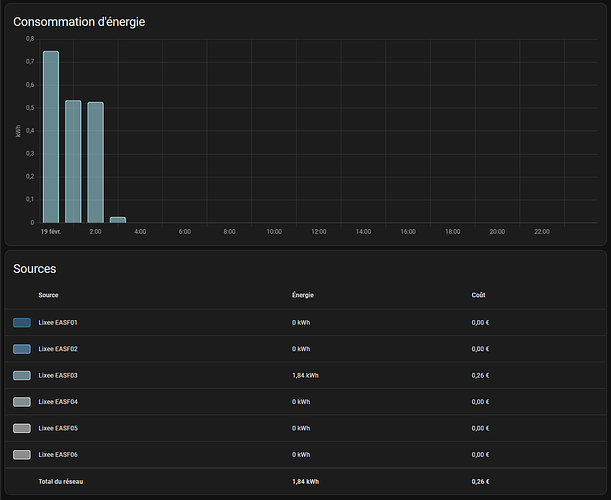Select the total cost 0,26 € value
This screenshot has width=611, height=500.
click(480, 482)
